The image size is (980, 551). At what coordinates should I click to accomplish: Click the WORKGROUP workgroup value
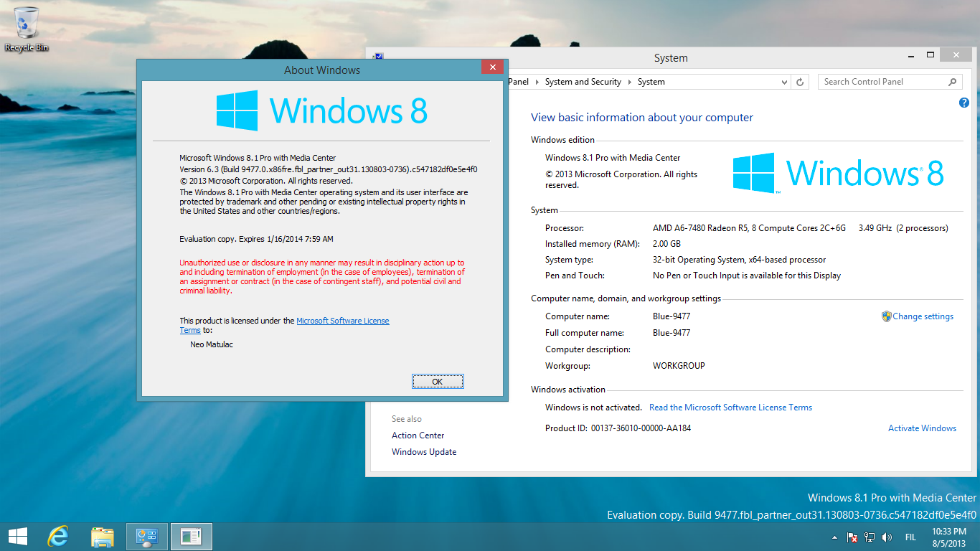coord(679,366)
